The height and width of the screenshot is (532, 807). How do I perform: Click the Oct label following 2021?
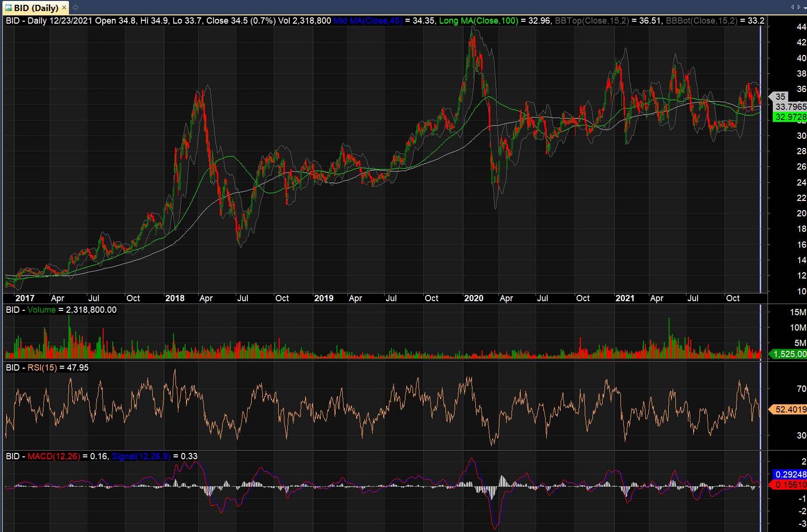point(733,298)
